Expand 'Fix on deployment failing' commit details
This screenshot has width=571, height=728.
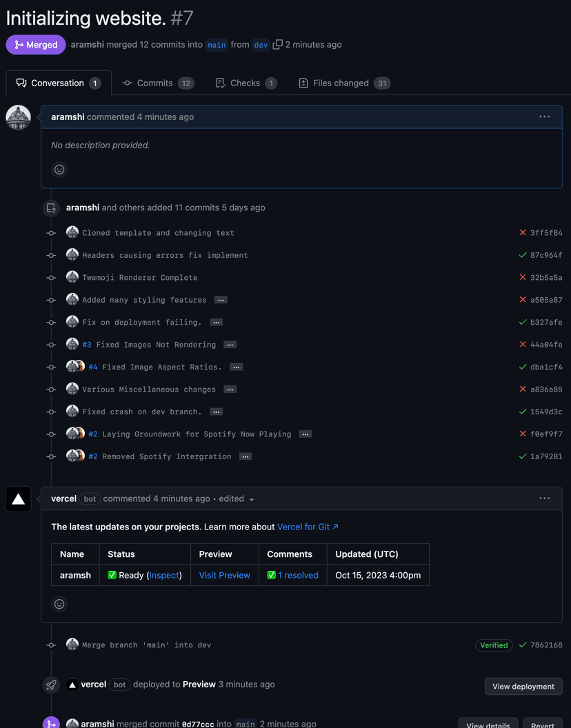point(216,323)
